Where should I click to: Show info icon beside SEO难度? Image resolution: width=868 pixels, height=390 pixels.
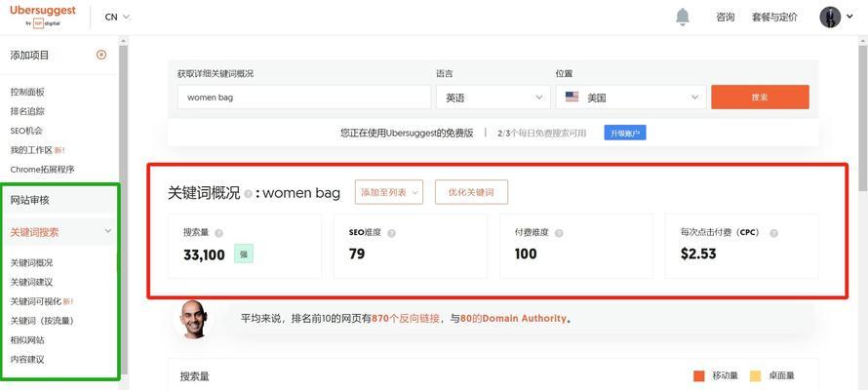391,233
